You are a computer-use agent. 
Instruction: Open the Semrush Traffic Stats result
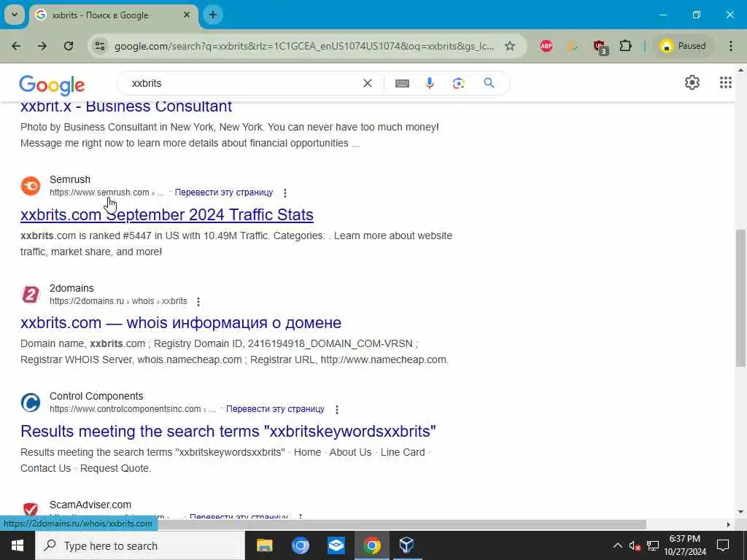tap(167, 215)
